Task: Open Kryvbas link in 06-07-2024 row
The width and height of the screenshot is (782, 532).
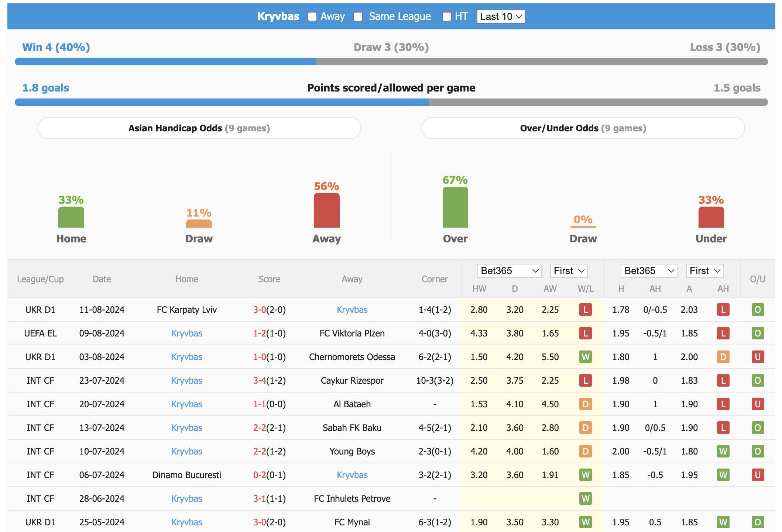Action: (352, 475)
